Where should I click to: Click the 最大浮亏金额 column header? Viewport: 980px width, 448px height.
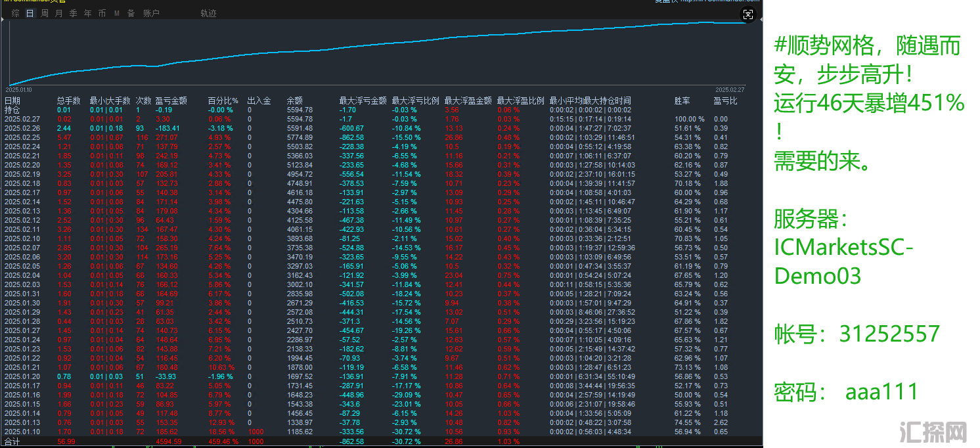point(363,101)
